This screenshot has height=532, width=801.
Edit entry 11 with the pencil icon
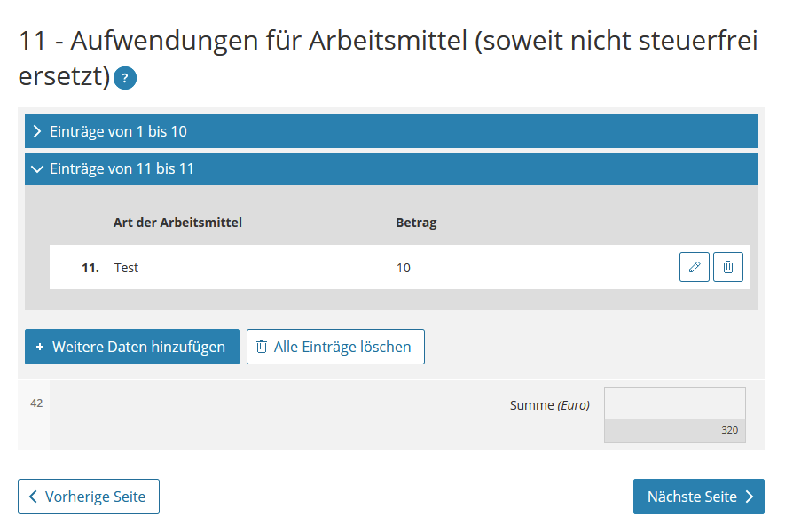tap(695, 267)
